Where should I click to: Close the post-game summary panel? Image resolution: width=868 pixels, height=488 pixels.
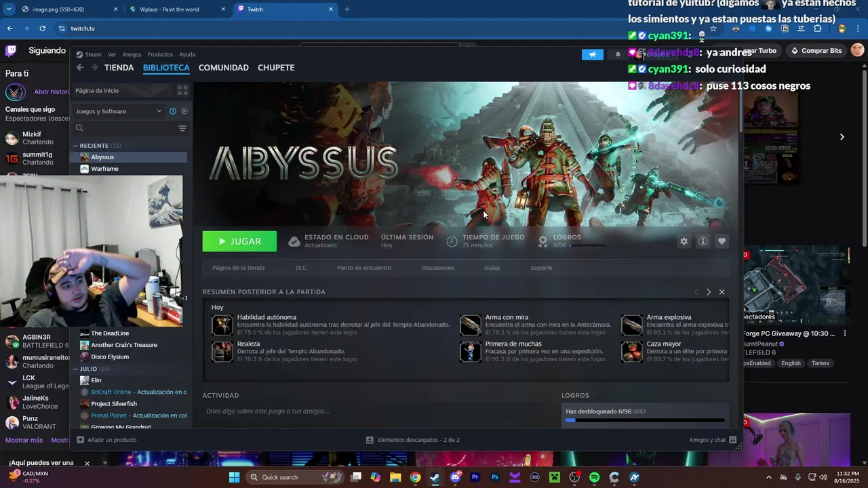722,292
